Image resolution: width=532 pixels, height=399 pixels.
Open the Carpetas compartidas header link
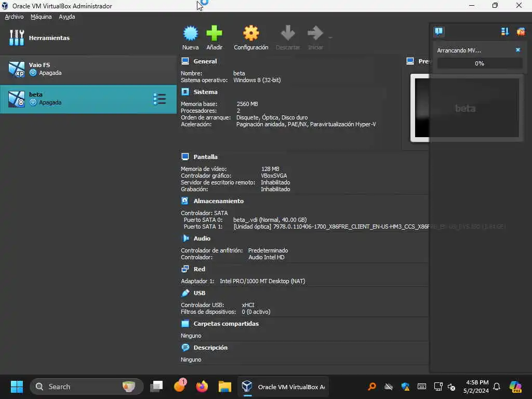pos(226,324)
